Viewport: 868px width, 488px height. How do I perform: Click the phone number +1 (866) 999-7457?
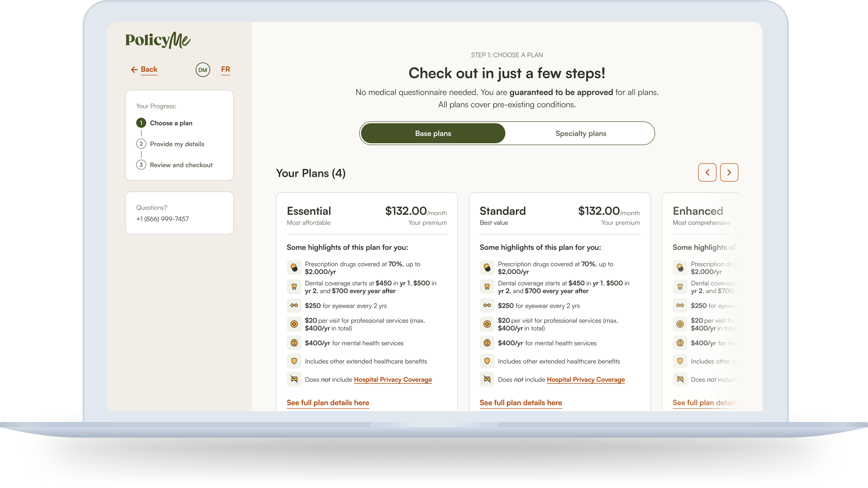click(162, 219)
